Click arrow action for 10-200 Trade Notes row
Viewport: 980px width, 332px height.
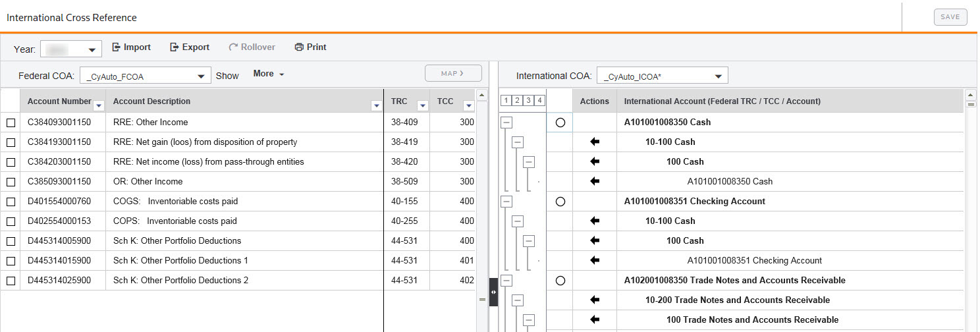tap(595, 300)
